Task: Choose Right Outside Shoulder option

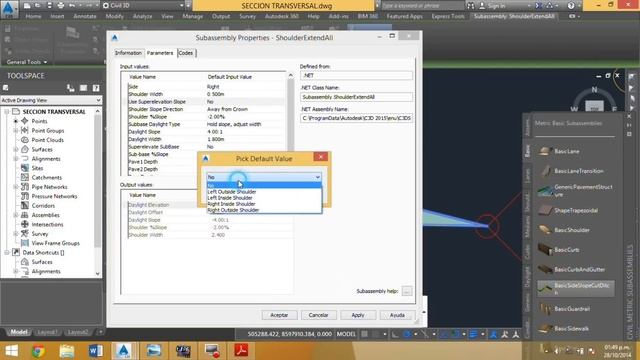Action: pos(264,210)
